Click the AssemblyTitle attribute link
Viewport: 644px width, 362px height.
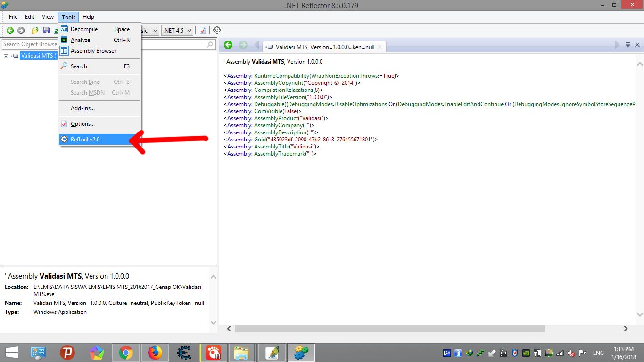click(272, 147)
